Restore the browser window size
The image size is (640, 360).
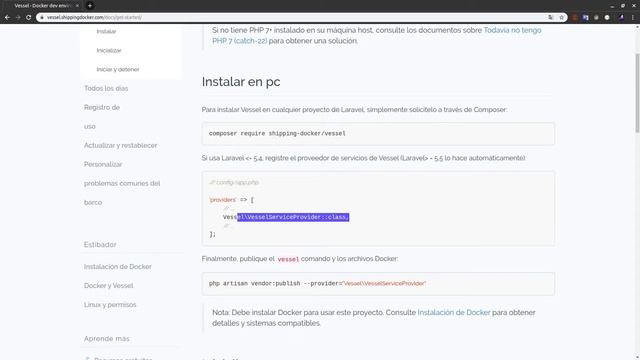(x=623, y=6)
